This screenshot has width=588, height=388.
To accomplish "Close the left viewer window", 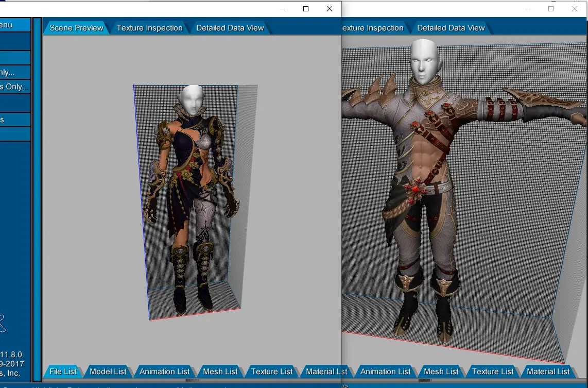I will [330, 9].
